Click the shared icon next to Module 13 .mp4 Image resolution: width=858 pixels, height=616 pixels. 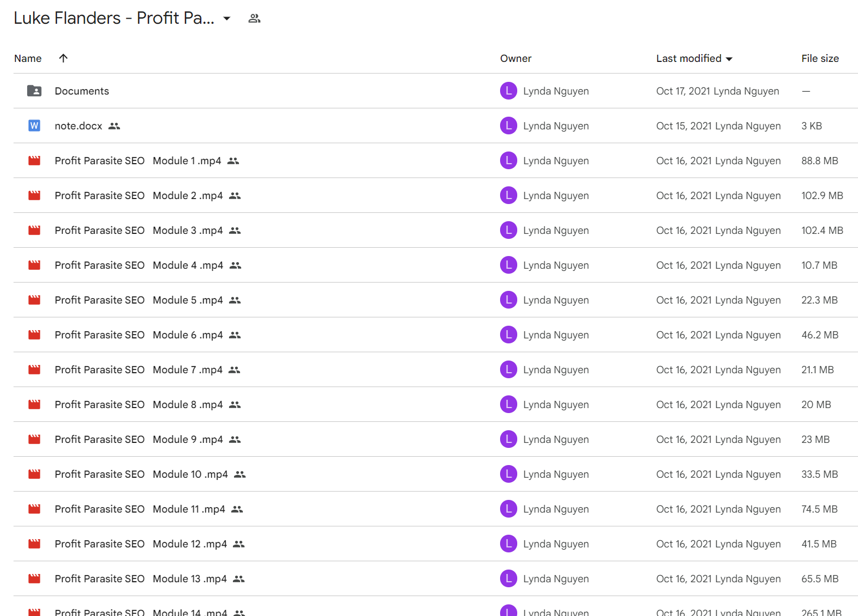coord(239,579)
